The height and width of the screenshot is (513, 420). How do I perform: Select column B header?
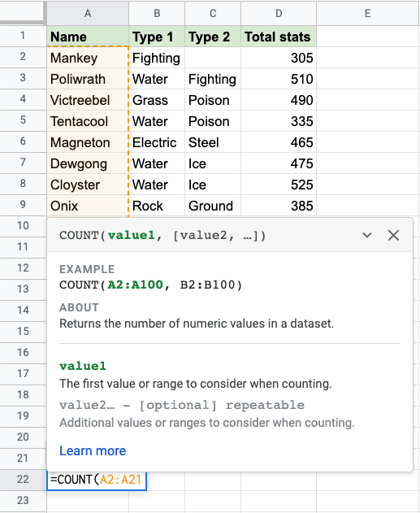point(157,13)
